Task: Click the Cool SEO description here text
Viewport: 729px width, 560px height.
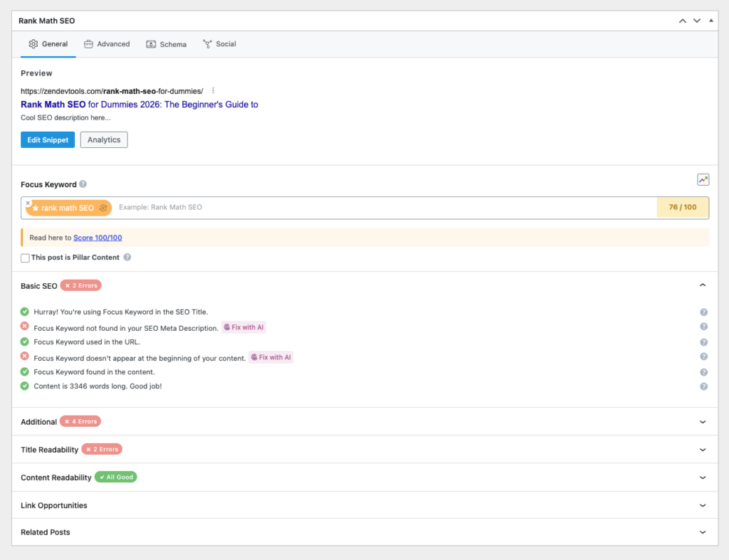Action: click(x=65, y=117)
